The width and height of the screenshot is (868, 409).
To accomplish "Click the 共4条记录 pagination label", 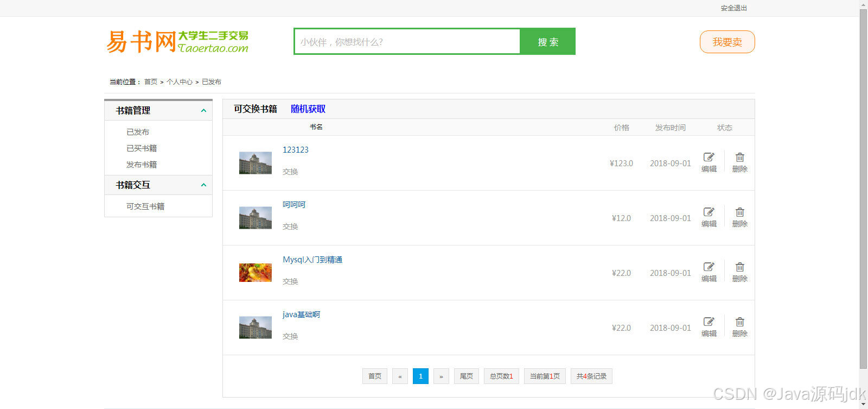I will point(591,376).
